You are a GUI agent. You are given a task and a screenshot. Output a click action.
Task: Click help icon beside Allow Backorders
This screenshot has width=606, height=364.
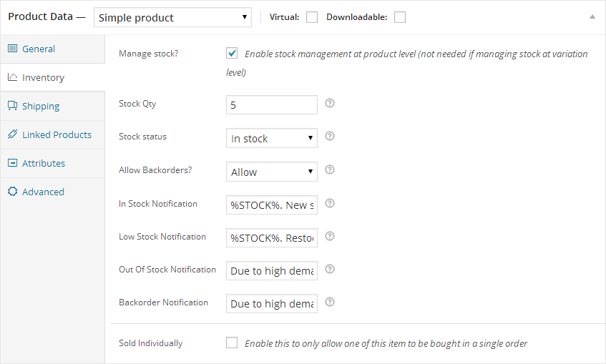330,170
